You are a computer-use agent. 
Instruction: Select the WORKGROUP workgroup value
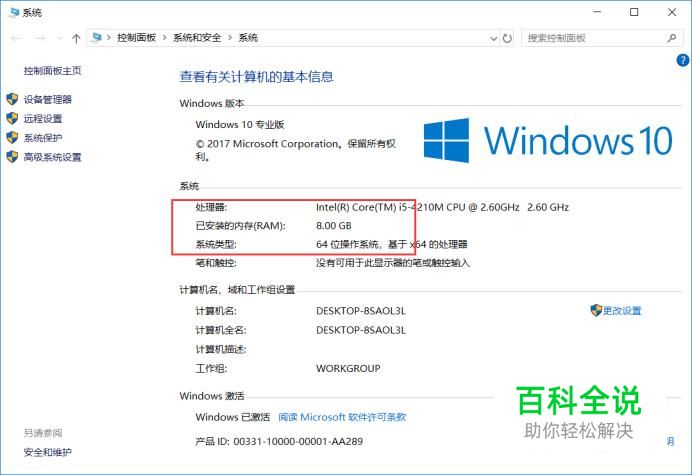click(x=348, y=369)
